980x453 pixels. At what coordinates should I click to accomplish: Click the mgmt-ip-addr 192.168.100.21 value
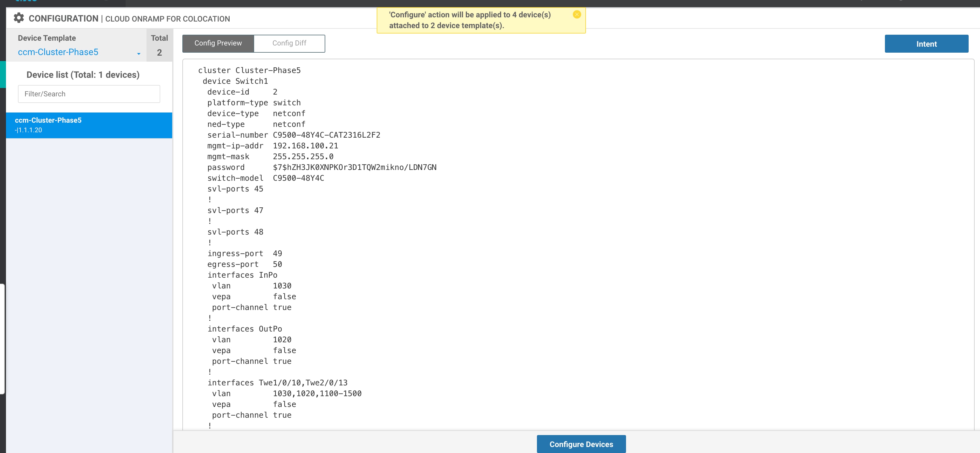pyautogui.click(x=306, y=146)
